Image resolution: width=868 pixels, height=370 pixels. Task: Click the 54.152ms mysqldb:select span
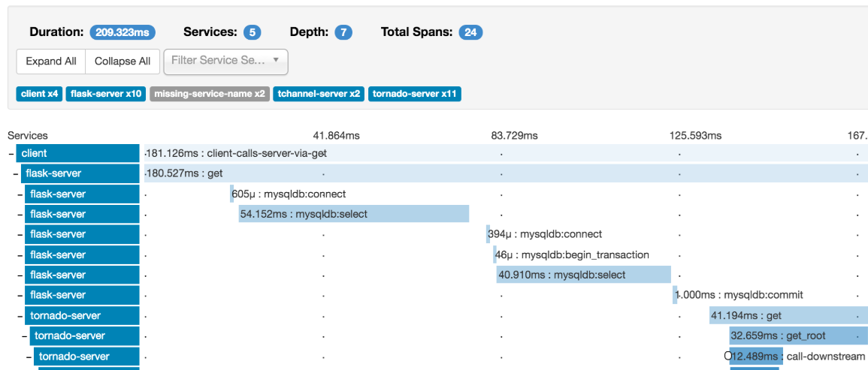pyautogui.click(x=354, y=214)
